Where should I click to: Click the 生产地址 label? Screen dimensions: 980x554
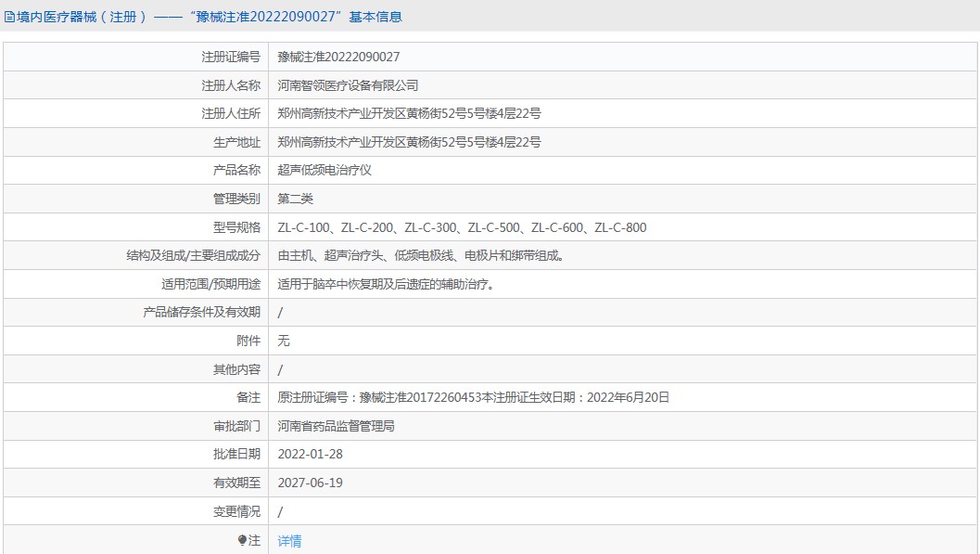[x=236, y=142]
